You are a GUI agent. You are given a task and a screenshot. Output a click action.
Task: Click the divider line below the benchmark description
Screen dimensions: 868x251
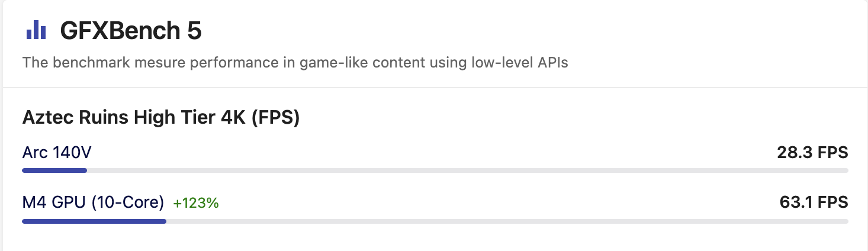[x=434, y=88]
